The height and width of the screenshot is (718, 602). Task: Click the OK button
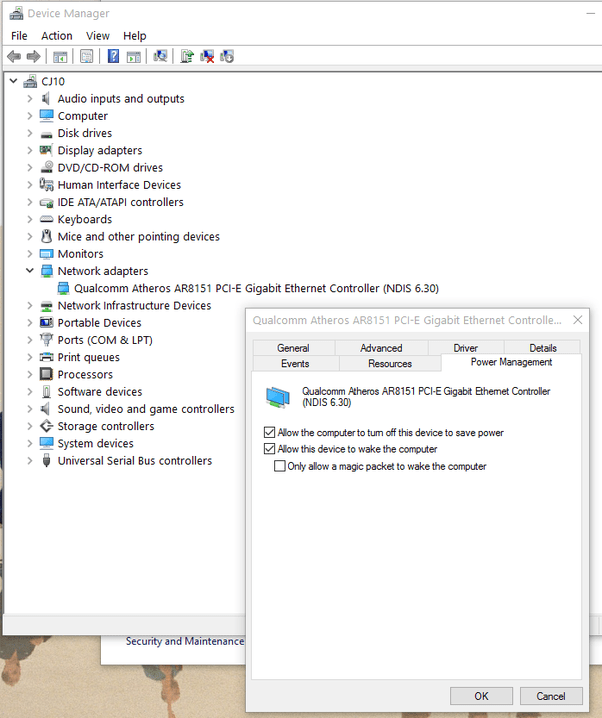(x=481, y=696)
